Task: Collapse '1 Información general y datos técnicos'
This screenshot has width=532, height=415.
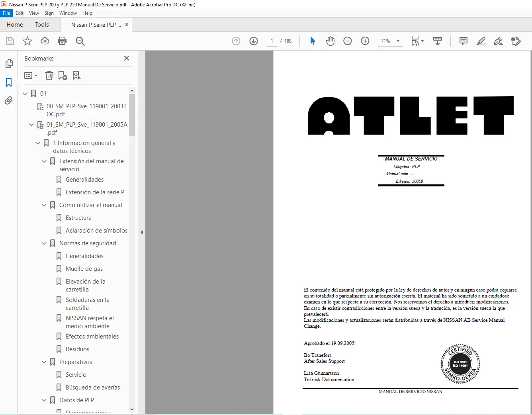Action: click(38, 143)
